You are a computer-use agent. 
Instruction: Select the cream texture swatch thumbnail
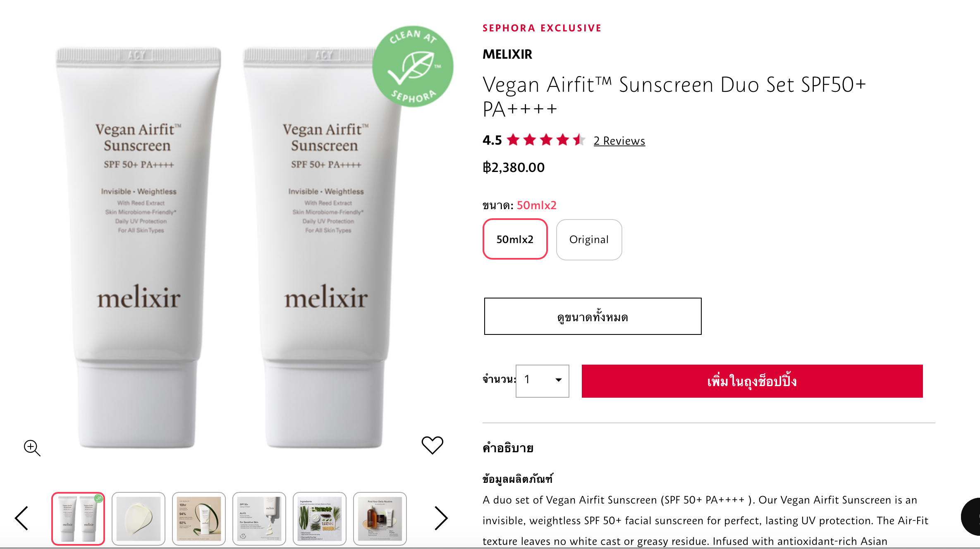coord(139,519)
